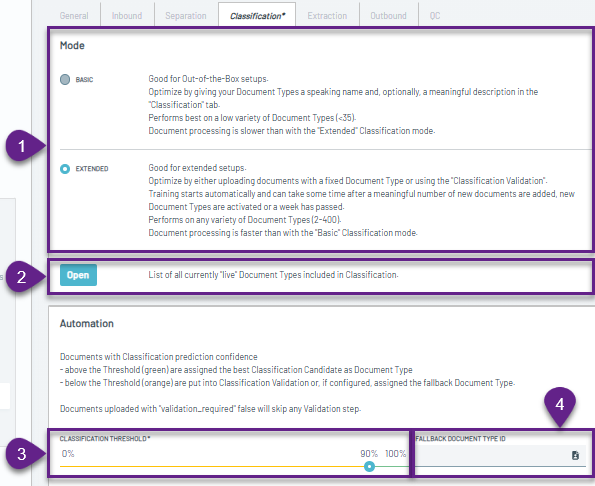This screenshot has width=595, height=486.
Task: Click the 'EXTENDED' mode label
Action: pos(92,169)
